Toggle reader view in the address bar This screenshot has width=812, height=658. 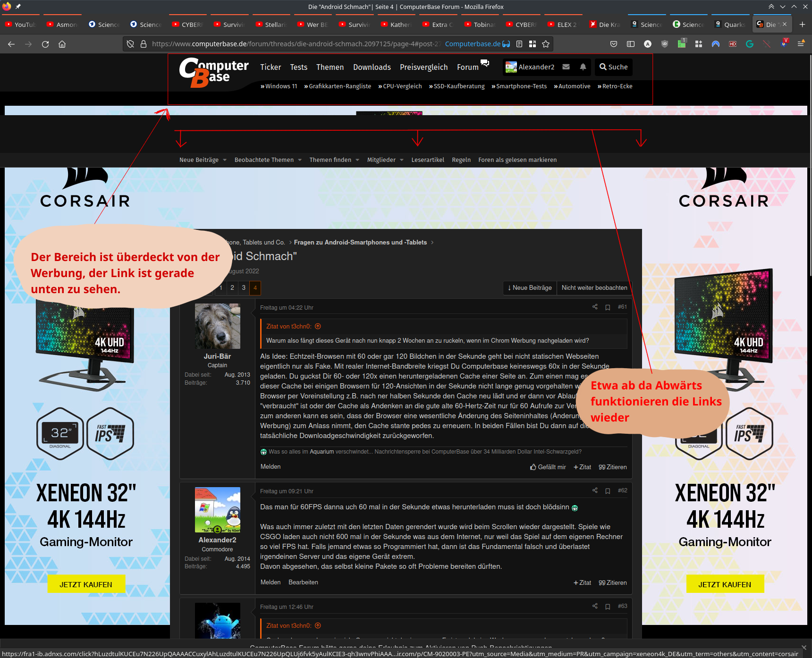[519, 44]
